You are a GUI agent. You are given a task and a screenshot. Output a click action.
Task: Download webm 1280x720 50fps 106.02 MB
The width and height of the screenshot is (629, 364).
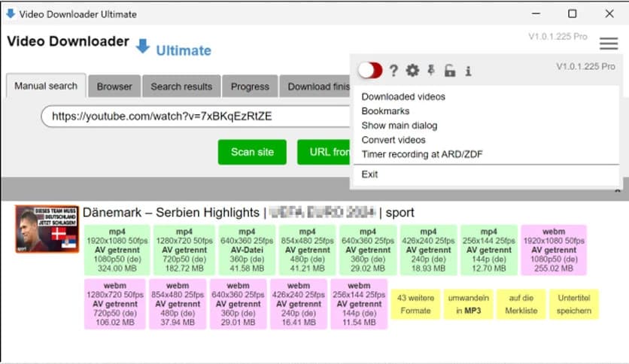(114, 304)
